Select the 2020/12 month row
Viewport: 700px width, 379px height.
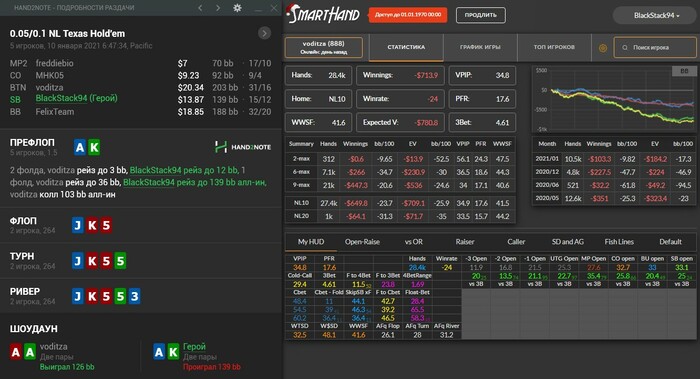614,172
